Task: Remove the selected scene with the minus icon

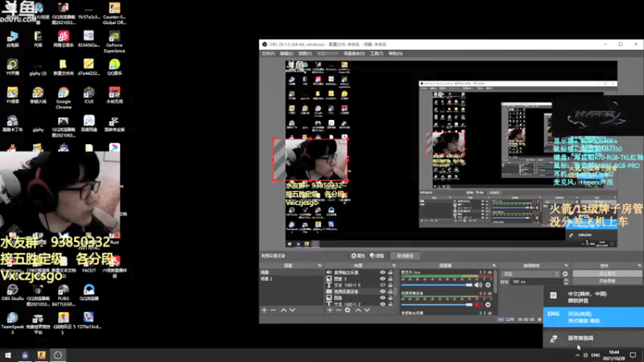Action: click(273, 311)
